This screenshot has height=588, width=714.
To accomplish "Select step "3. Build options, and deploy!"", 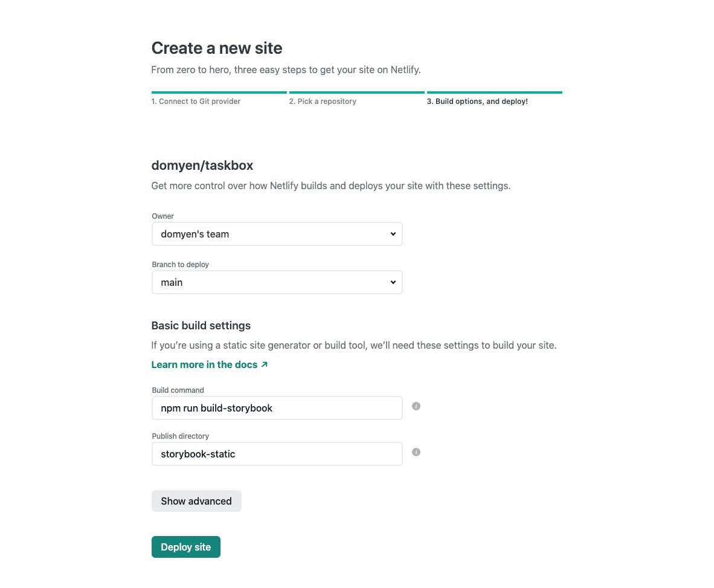I will (x=477, y=101).
